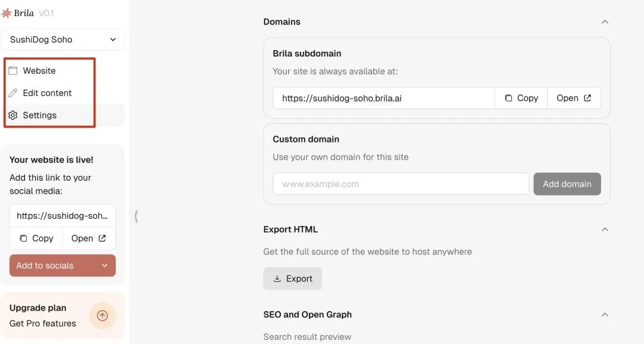Viewport: 644px width, 344px height.
Task: Open the Edit content menu item
Action: [47, 93]
